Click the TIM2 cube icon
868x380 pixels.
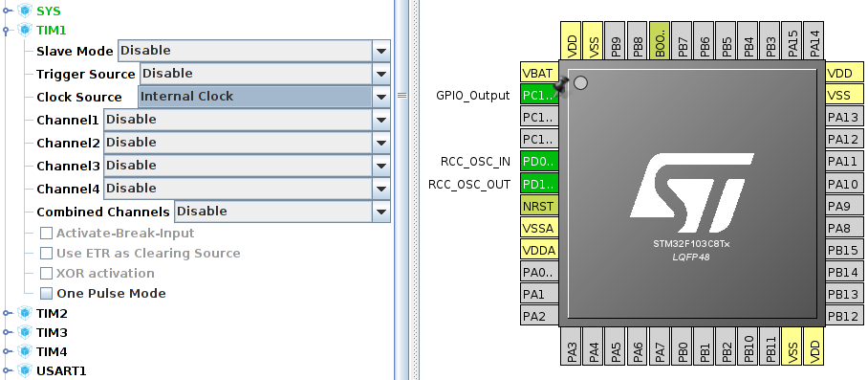(x=24, y=313)
